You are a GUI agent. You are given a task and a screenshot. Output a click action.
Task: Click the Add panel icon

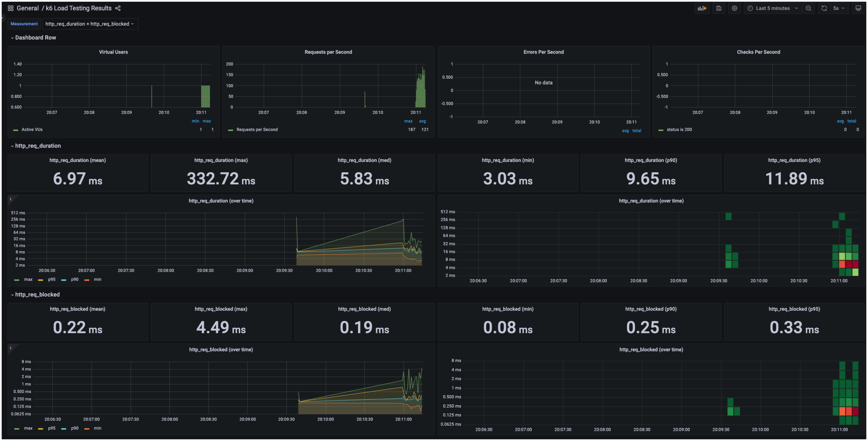(x=702, y=8)
